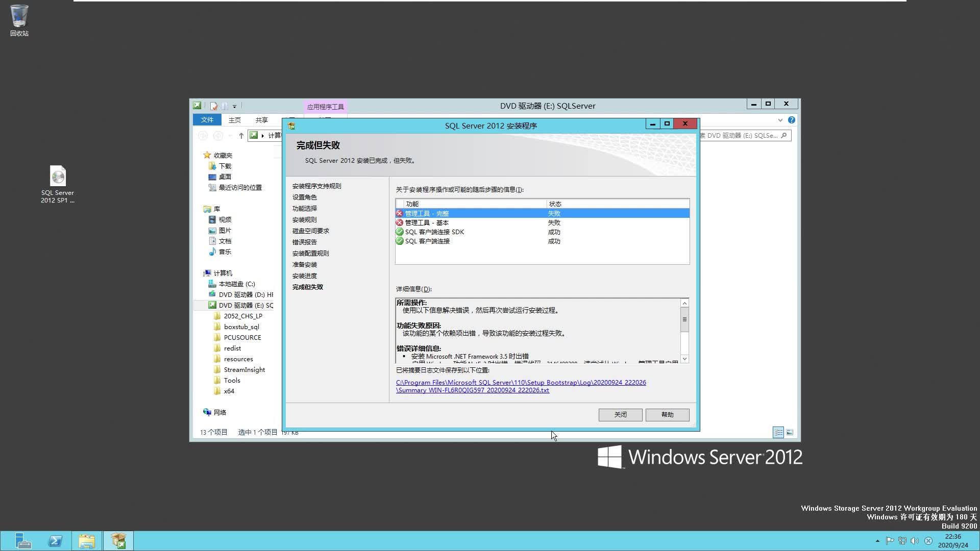980x551 pixels.
Task: Open the 文件 ribbon tab
Action: (207, 120)
